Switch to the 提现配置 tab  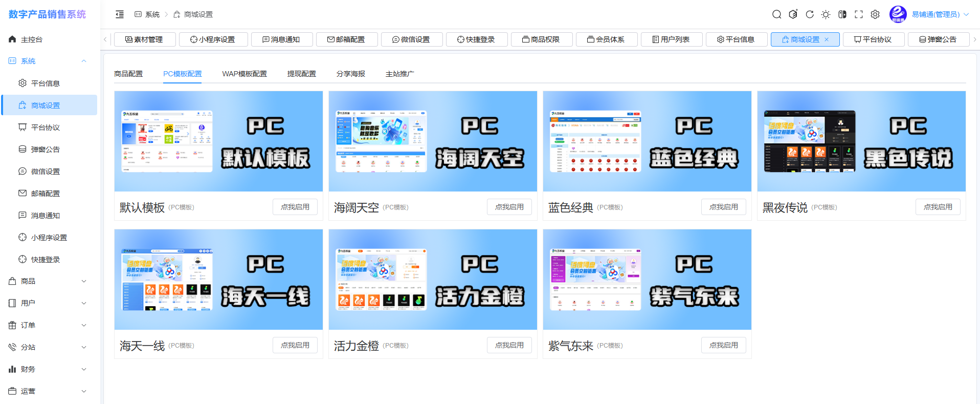point(301,74)
